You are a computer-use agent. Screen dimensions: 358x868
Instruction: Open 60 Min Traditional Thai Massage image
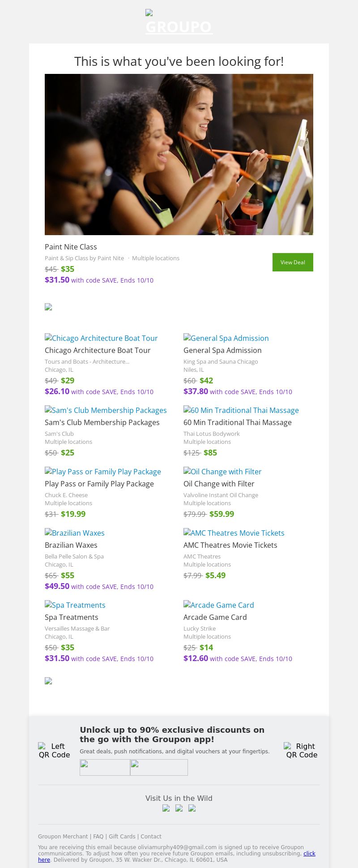click(x=241, y=410)
